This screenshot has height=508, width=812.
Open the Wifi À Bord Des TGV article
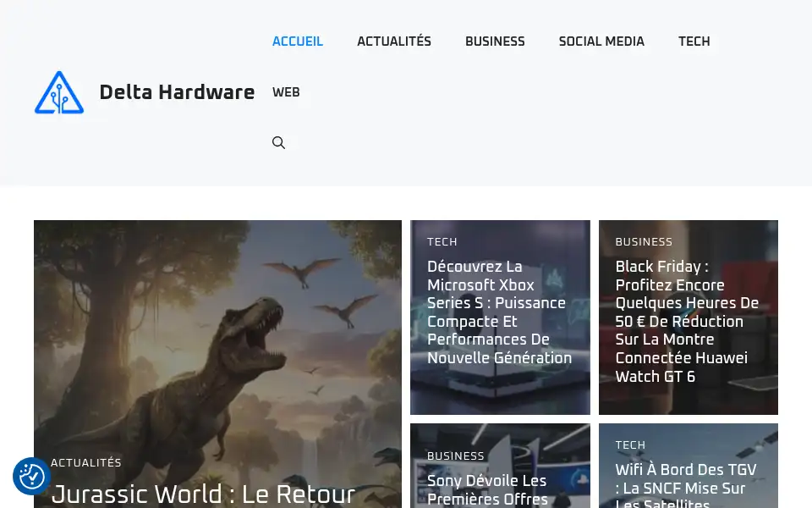click(x=686, y=485)
